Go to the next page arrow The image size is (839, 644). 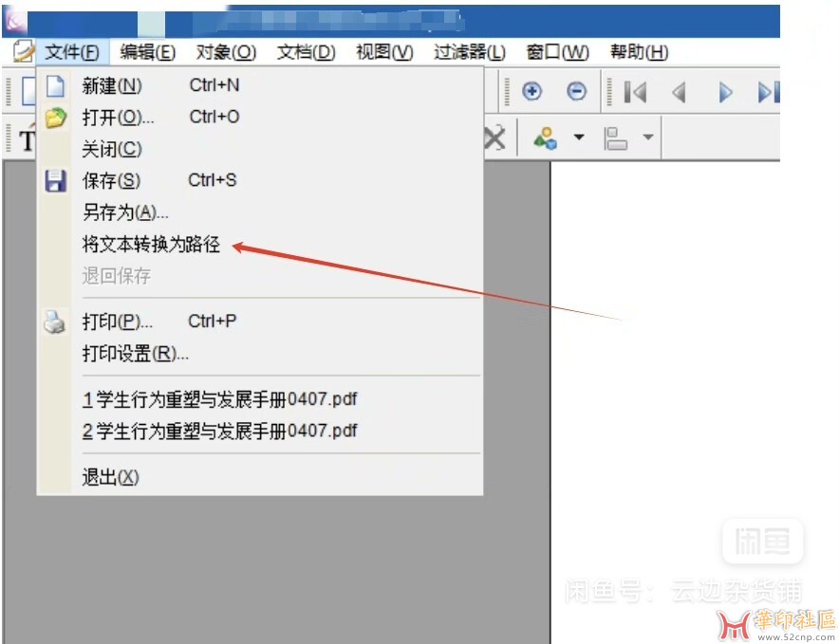click(725, 92)
